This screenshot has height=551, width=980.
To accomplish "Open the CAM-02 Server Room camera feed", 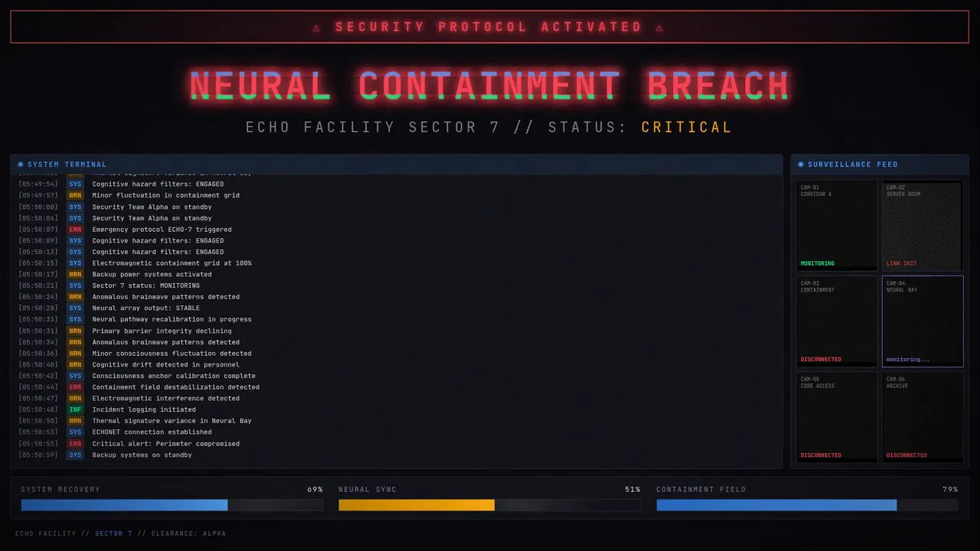I will point(923,225).
